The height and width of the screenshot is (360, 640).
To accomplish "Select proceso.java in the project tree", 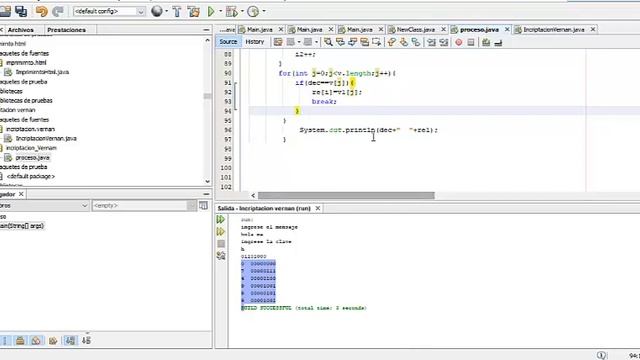I will click(x=32, y=158).
